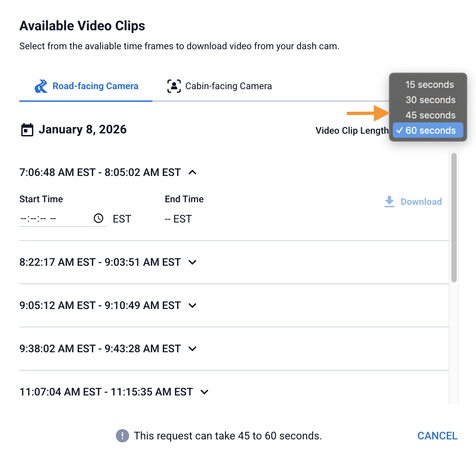476x465 pixels.
Task: Expand the 9:38:02 AM time frame
Action: [192, 349]
